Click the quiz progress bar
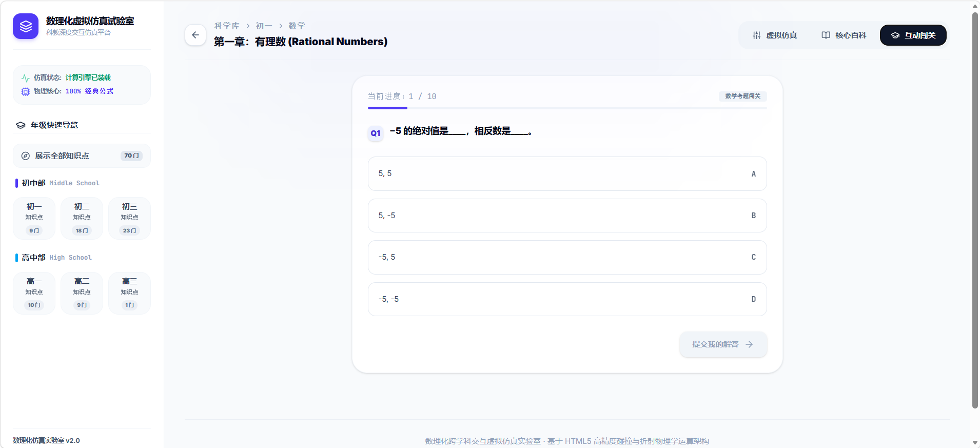The width and height of the screenshot is (980, 448). [x=567, y=108]
